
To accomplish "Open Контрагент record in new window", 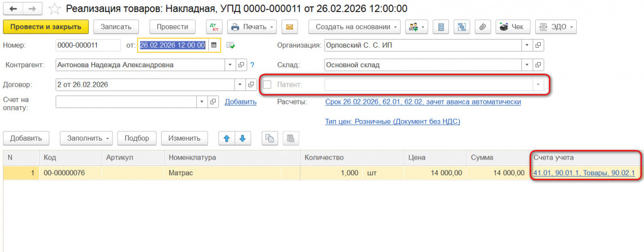I will point(241,65).
